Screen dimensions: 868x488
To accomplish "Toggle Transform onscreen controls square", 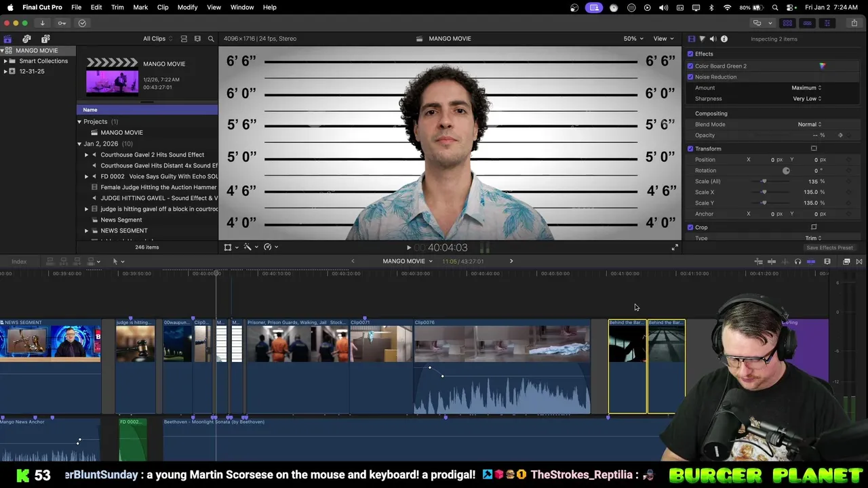I will click(814, 148).
